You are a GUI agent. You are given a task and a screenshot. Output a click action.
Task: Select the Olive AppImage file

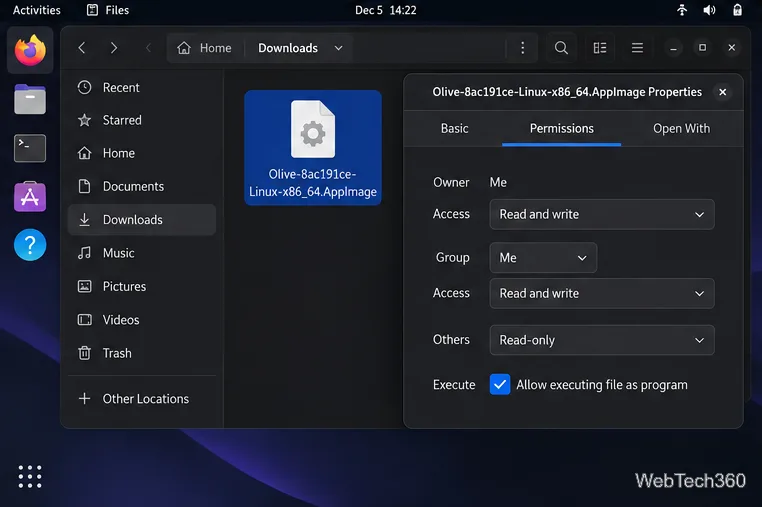coord(313,148)
